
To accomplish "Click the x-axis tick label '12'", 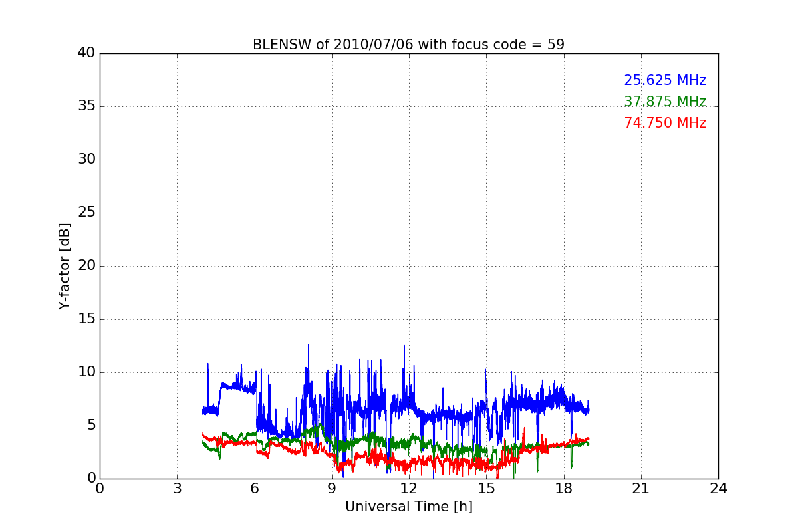I will (x=409, y=489).
